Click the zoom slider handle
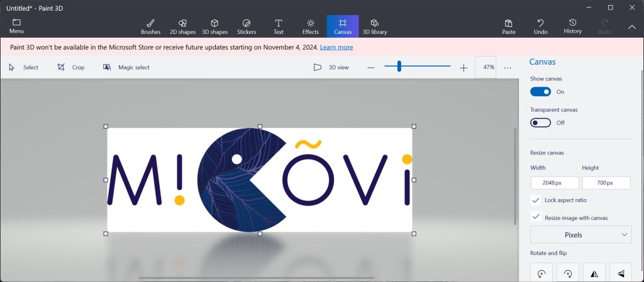 399,66
